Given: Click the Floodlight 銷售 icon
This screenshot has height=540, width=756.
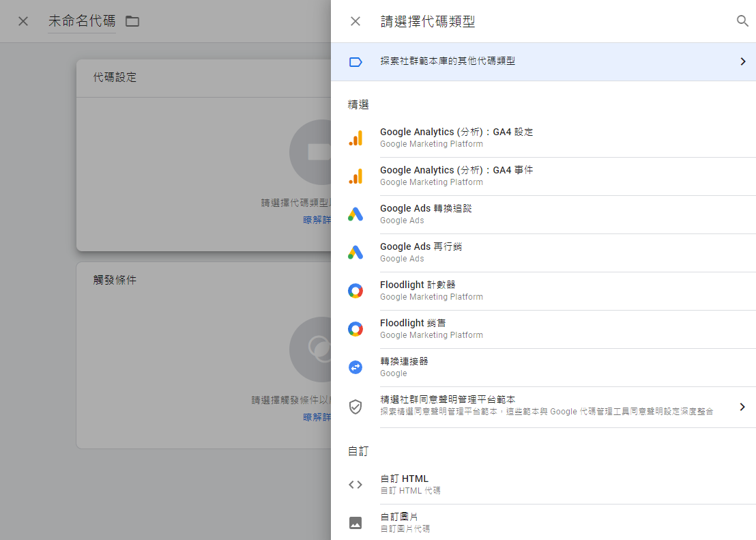Looking at the screenshot, I should [x=355, y=329].
